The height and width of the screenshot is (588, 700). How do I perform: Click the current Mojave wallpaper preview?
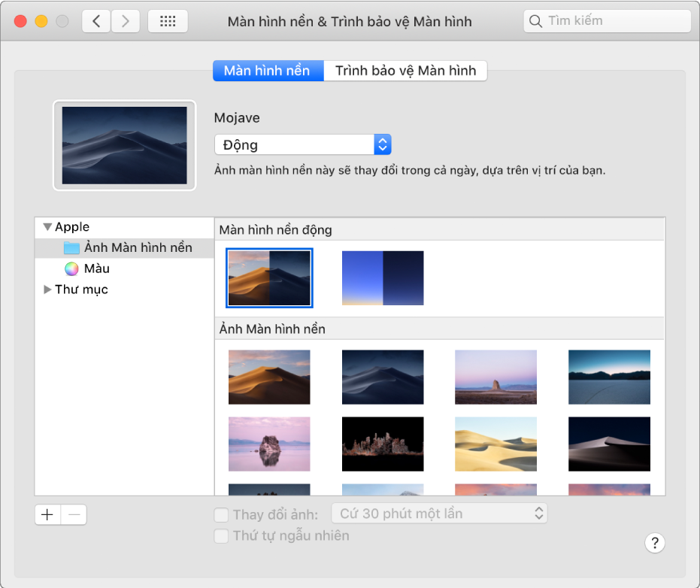click(125, 145)
